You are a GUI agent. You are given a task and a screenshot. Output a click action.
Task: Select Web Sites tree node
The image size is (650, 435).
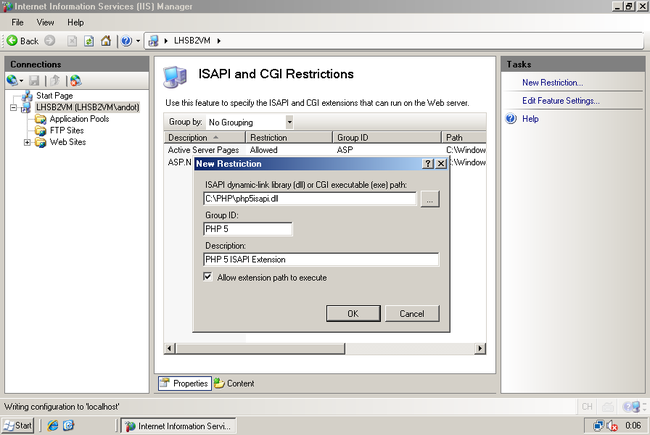[x=68, y=142]
